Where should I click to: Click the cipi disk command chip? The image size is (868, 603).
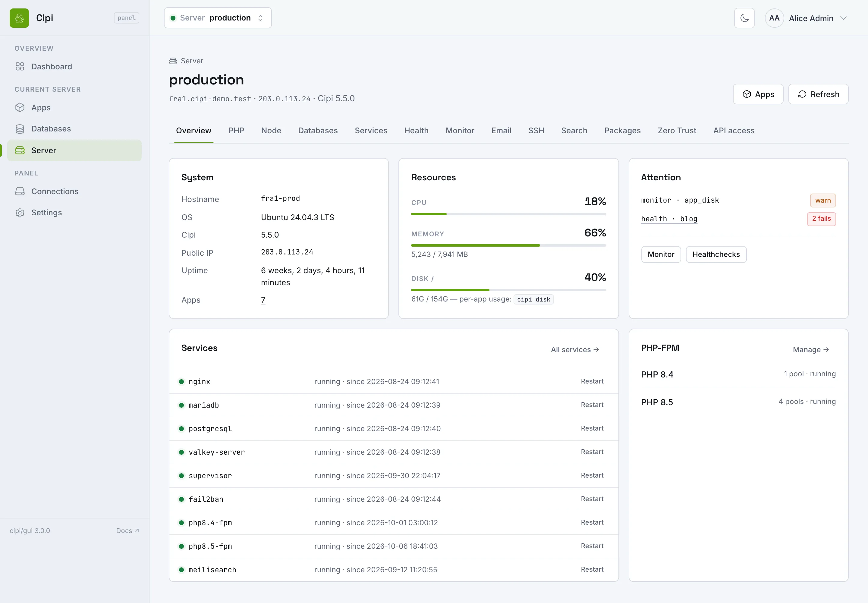click(533, 299)
